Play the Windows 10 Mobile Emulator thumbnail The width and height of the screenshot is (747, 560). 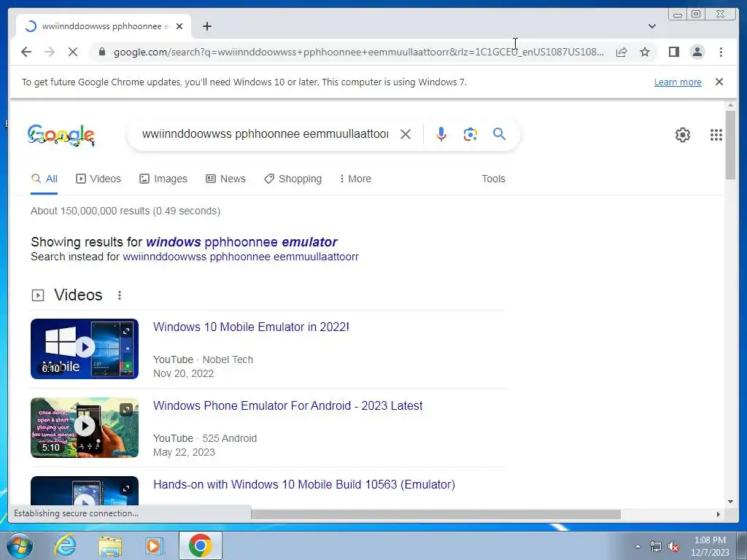(85, 349)
